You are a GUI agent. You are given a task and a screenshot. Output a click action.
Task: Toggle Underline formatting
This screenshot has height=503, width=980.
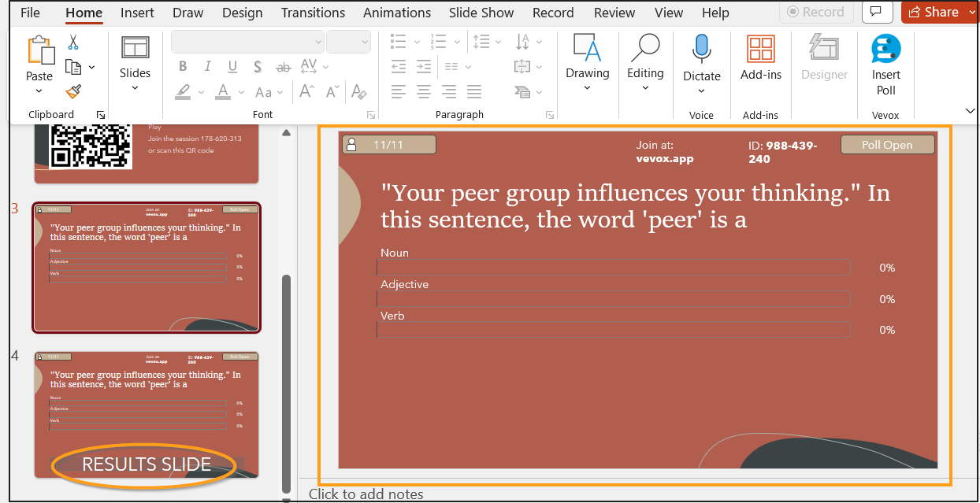pos(232,67)
